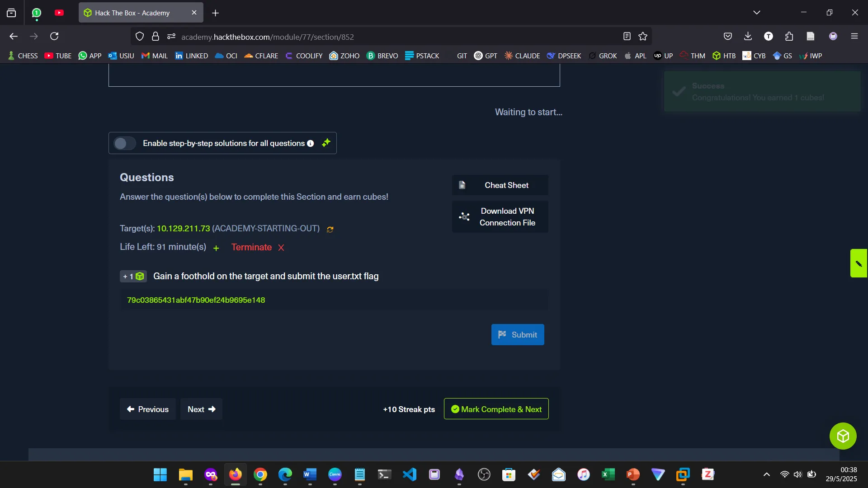868x488 pixels.
Task: Submit the user.txt flag
Action: [x=518, y=334]
